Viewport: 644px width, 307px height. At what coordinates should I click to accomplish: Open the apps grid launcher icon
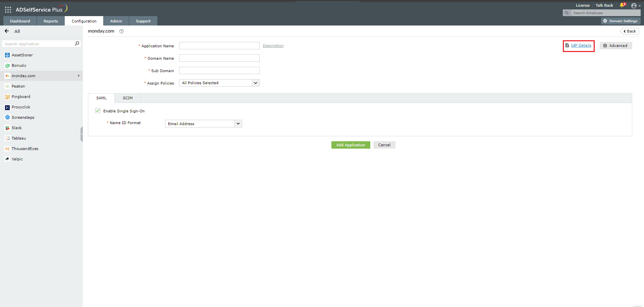click(8, 10)
